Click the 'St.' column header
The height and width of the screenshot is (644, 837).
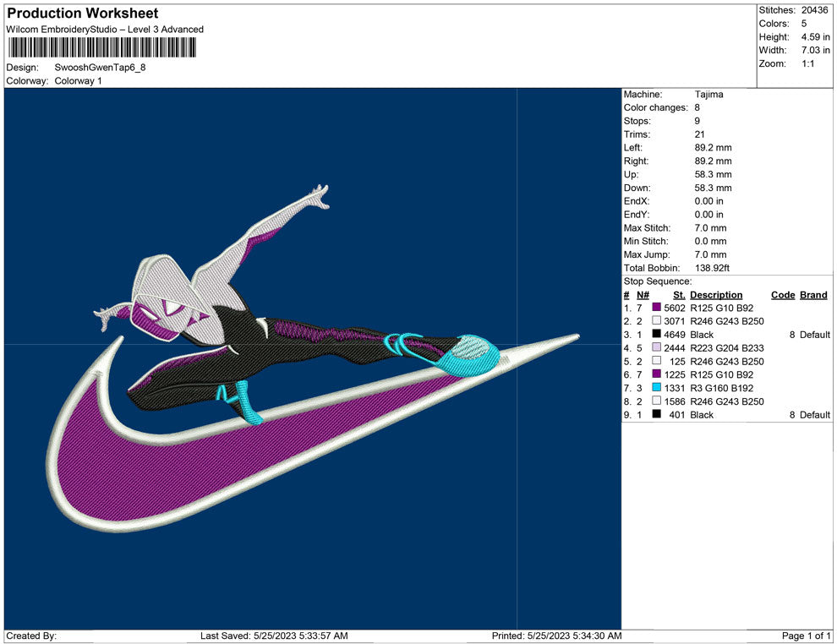679,295
